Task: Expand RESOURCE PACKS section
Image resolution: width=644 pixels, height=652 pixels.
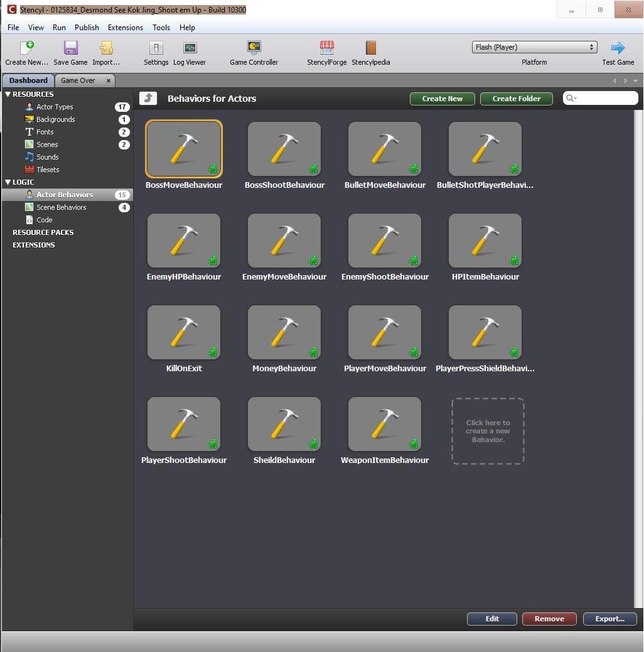Action: tap(43, 232)
